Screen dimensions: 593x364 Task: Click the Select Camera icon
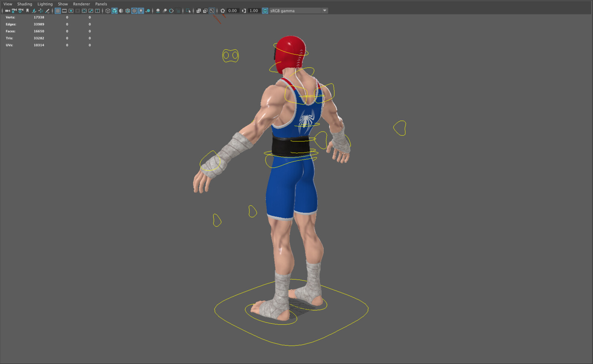coord(7,11)
